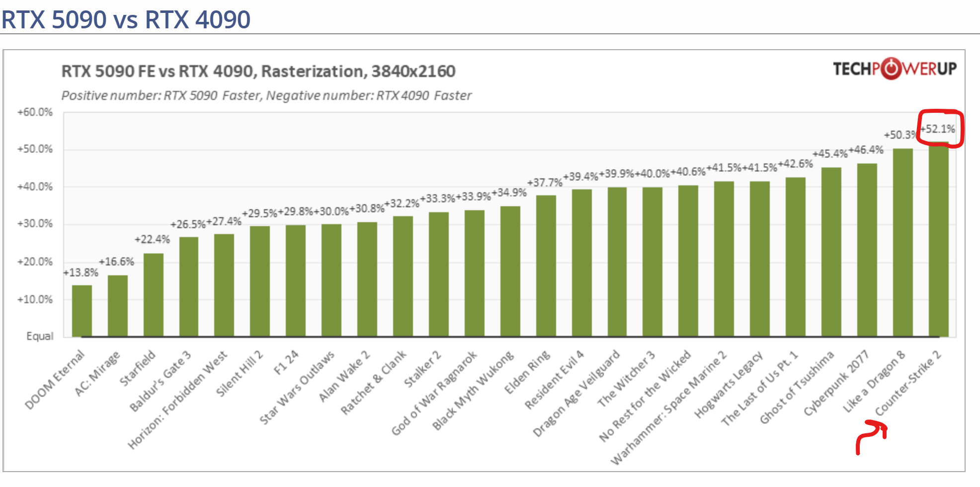Click the chart title 'RTX 5090 FE vs RTX 4090, Rasterization'
The width and height of the screenshot is (980, 487).
[258, 72]
